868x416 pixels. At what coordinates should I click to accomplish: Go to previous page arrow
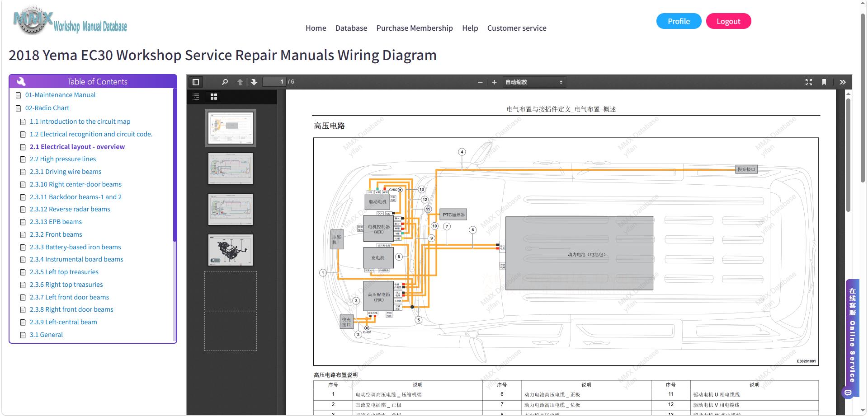240,82
